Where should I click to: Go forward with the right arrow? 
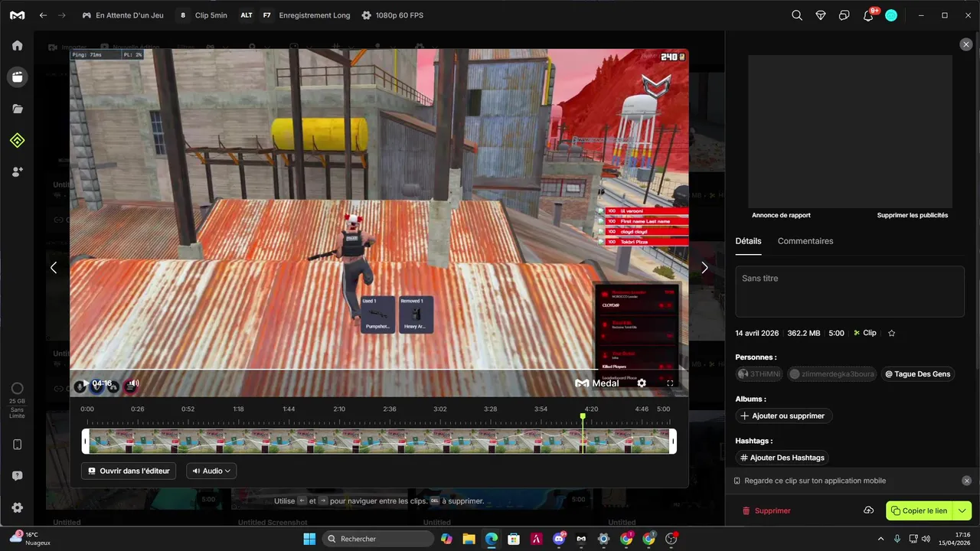[x=62, y=15]
